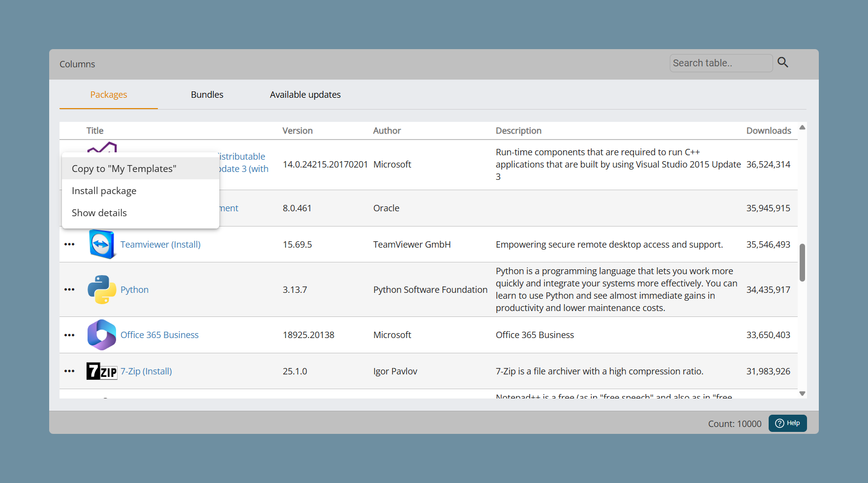
Task: Switch to the Available updates tab
Action: [x=305, y=95]
